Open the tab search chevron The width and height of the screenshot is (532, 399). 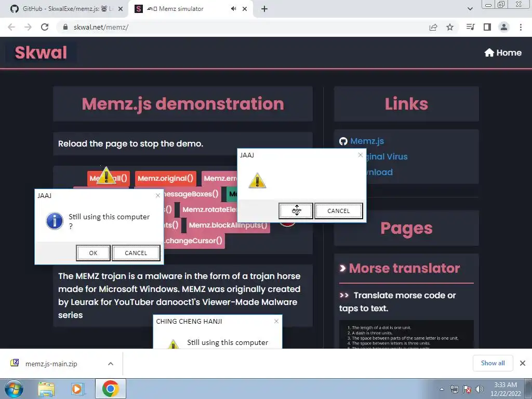pos(470,9)
